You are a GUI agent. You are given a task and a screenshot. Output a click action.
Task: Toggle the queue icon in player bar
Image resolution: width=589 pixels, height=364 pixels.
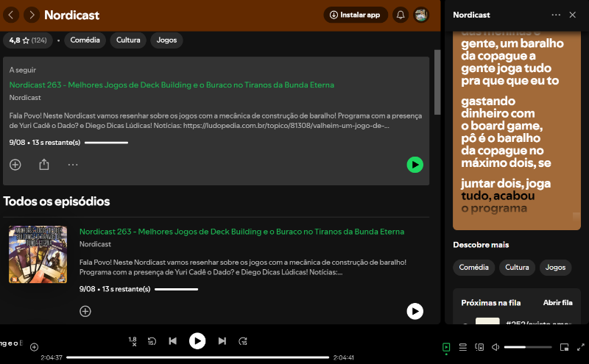click(x=463, y=347)
